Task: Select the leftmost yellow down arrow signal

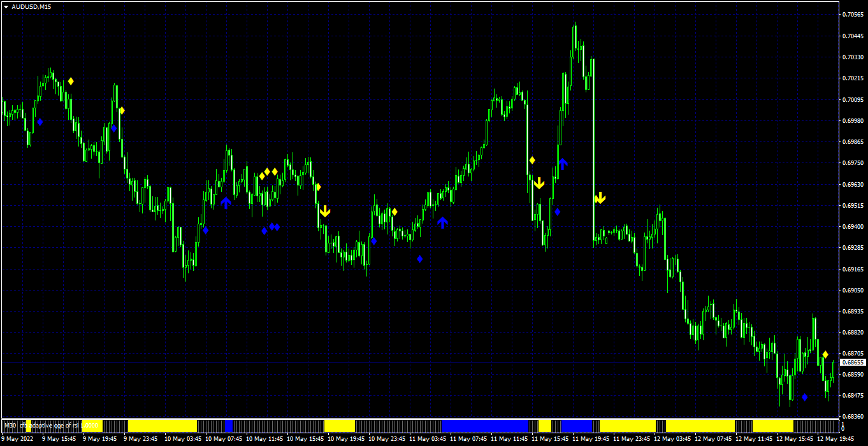Action: point(325,211)
